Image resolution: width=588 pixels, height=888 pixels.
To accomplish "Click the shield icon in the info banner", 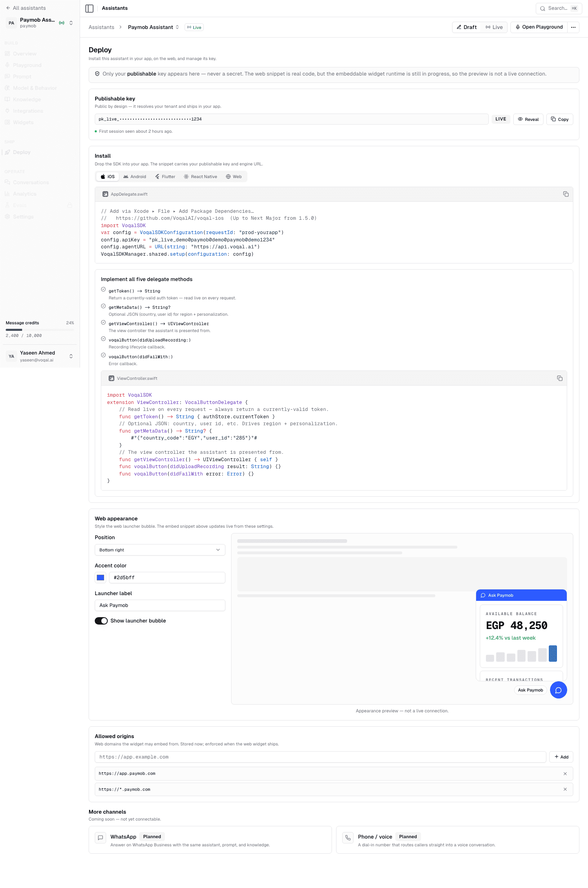I will tap(97, 74).
